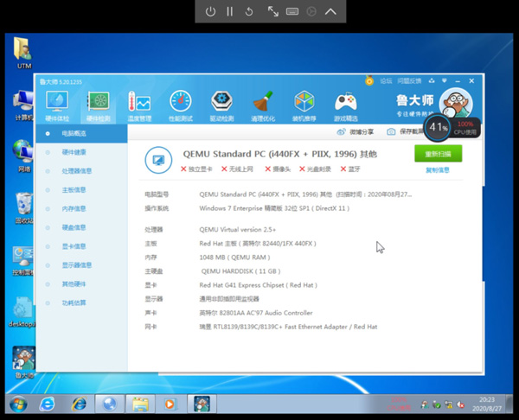
Task: Click the 复制信息 copy info link
Action: click(438, 170)
